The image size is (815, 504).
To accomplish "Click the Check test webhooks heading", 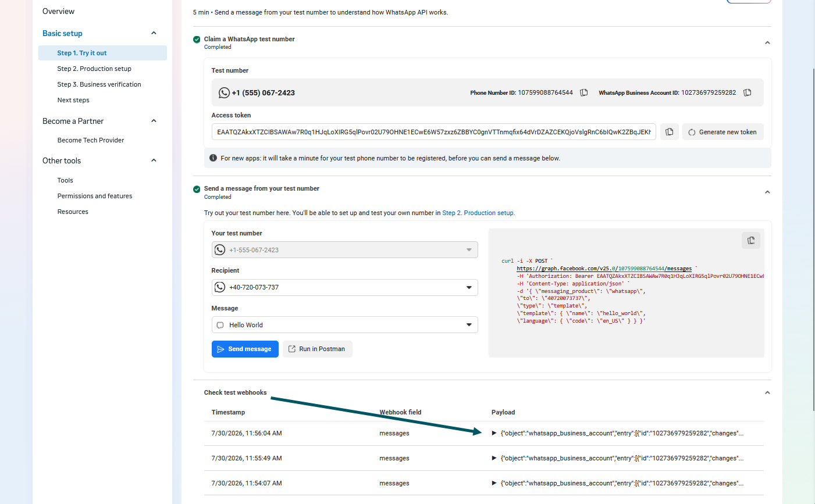I will pos(235,392).
